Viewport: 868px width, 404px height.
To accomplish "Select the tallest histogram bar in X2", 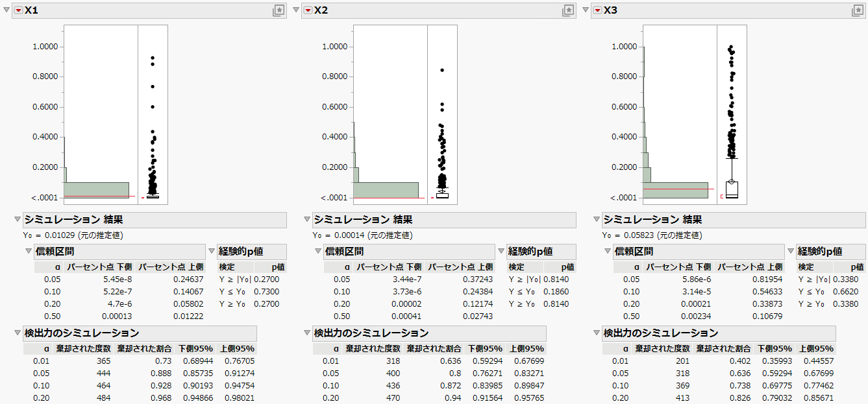I will coord(386,190).
